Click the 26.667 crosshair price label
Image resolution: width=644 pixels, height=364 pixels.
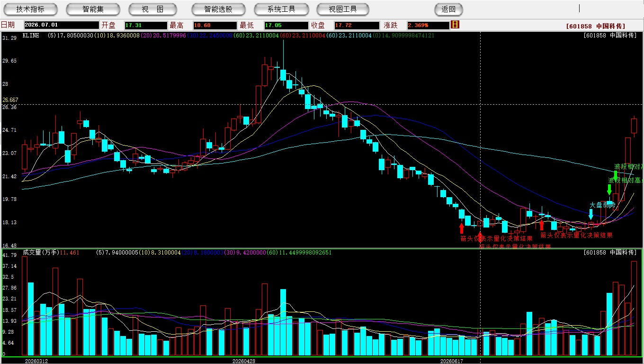[x=10, y=100]
